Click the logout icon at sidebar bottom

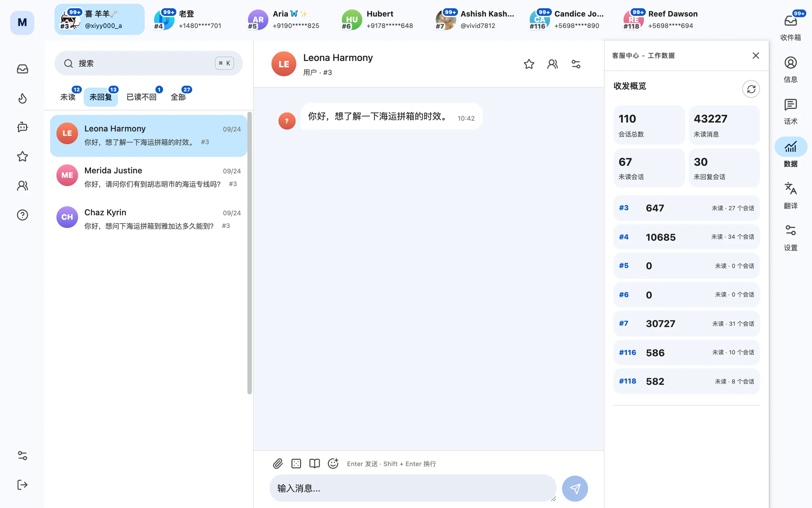pyautogui.click(x=22, y=485)
